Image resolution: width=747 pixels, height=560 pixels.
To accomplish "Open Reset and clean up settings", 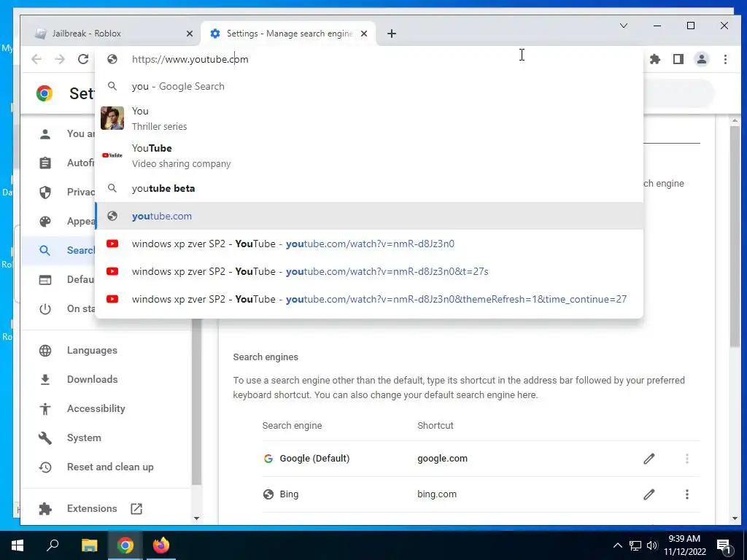I will click(x=110, y=467).
